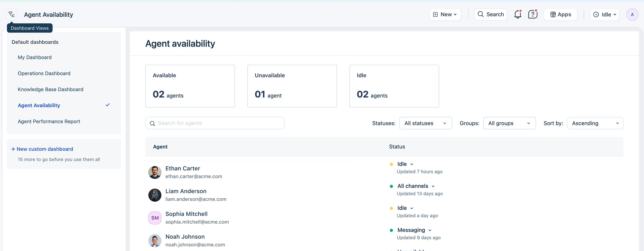Click Noah Johnson's profile photo
The image size is (644, 251).
(x=155, y=241)
